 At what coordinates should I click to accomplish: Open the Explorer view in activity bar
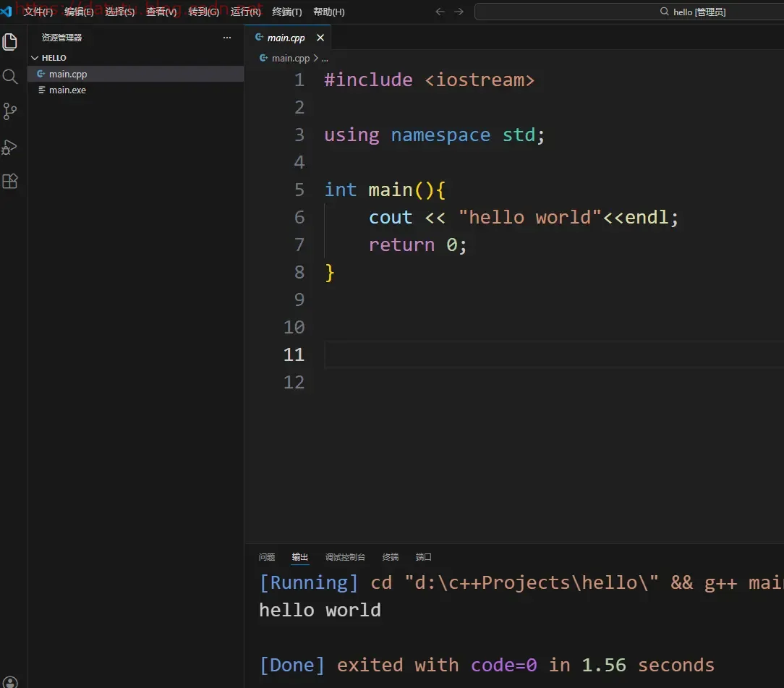[10, 42]
